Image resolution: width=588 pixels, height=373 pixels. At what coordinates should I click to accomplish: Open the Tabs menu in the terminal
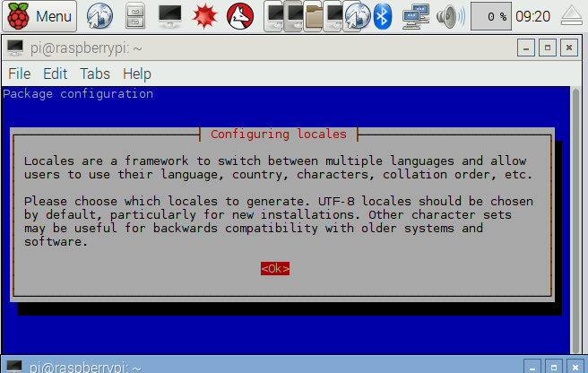click(x=95, y=74)
